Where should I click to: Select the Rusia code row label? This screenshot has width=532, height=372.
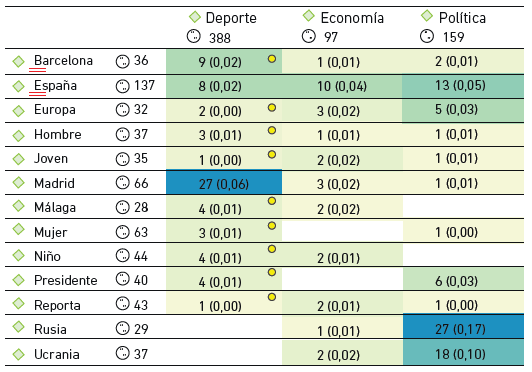point(50,329)
